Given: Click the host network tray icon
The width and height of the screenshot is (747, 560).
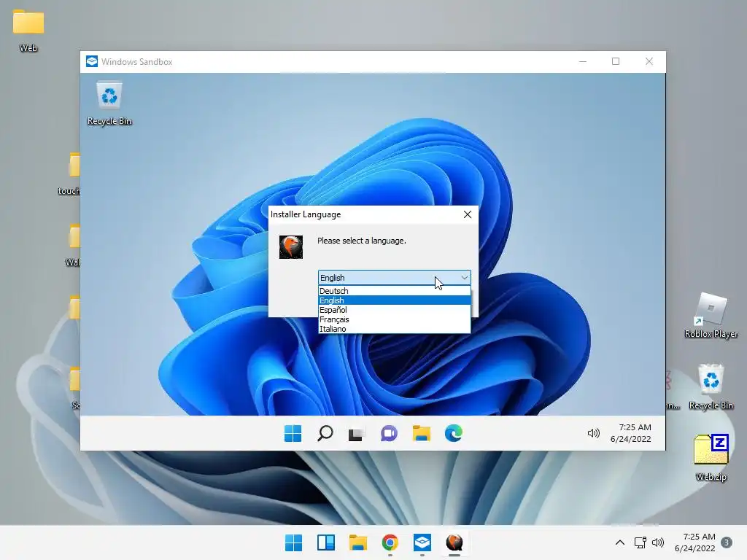Looking at the screenshot, I should 640,542.
